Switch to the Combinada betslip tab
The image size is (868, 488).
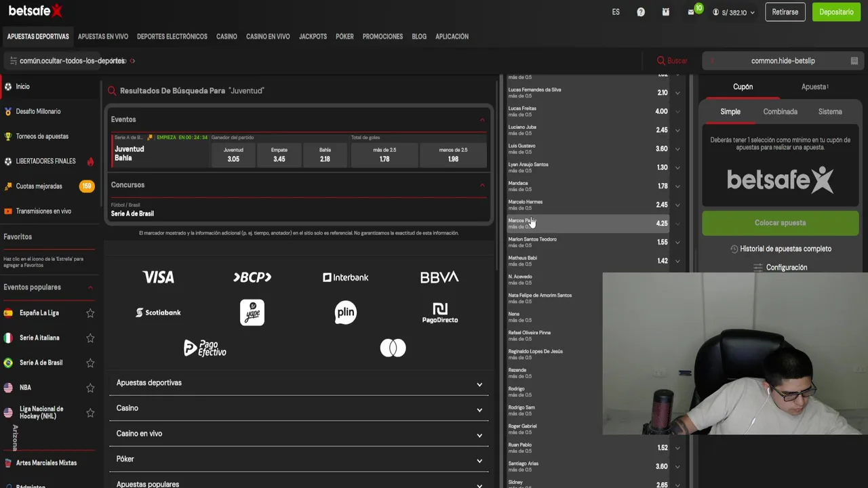[x=780, y=112]
